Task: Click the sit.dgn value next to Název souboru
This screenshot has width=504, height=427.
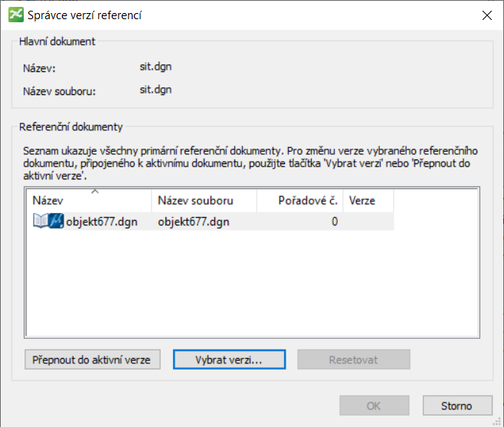Action: tap(155, 90)
